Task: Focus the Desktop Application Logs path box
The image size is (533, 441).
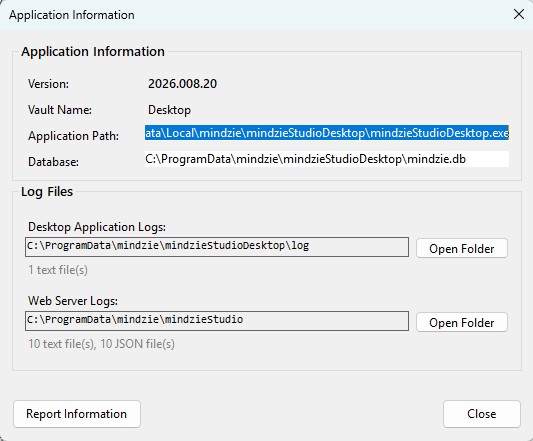Action: [x=217, y=247]
